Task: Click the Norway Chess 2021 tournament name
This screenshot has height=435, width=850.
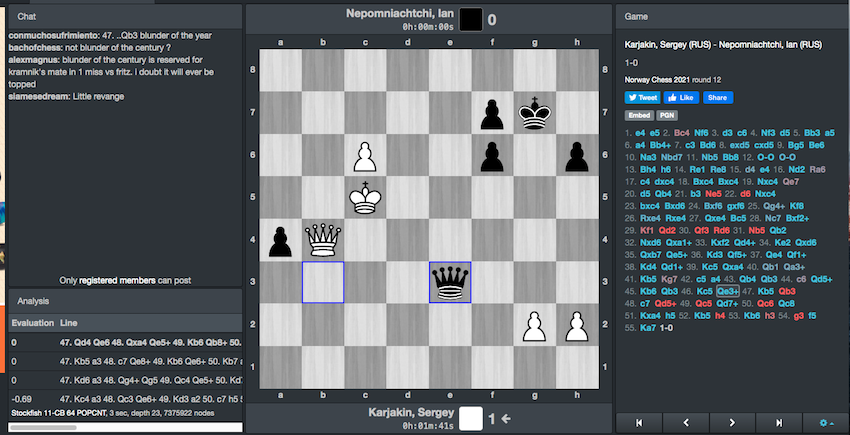Action: [x=657, y=80]
